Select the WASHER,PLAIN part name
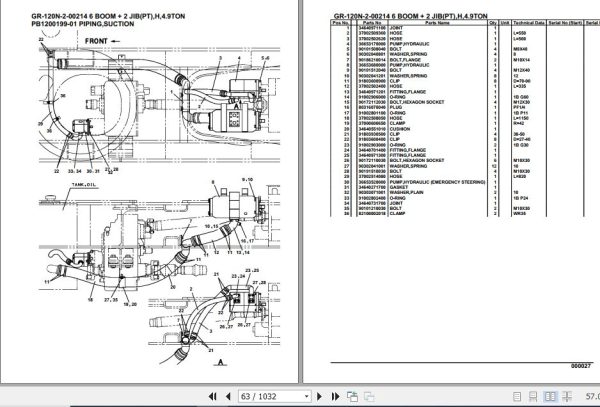This screenshot has height=407, width=600. pos(406,192)
